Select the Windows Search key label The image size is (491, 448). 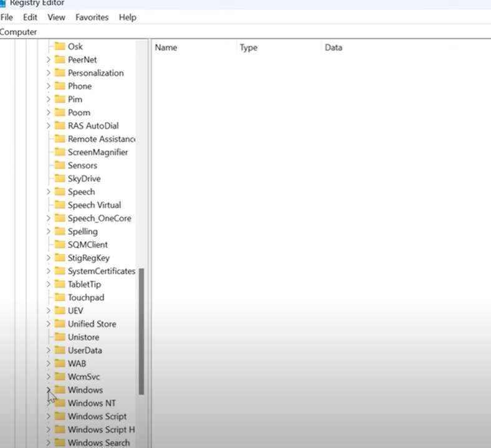click(x=99, y=442)
